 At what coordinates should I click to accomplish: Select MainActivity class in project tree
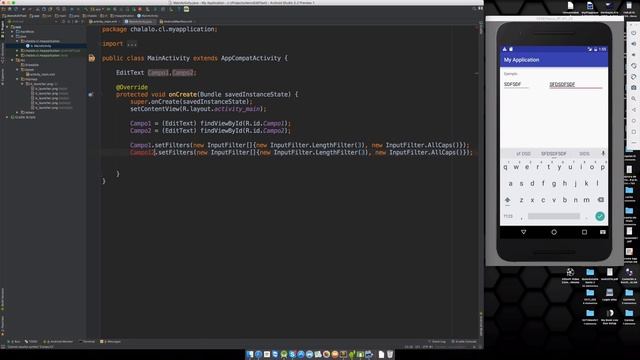41,46
